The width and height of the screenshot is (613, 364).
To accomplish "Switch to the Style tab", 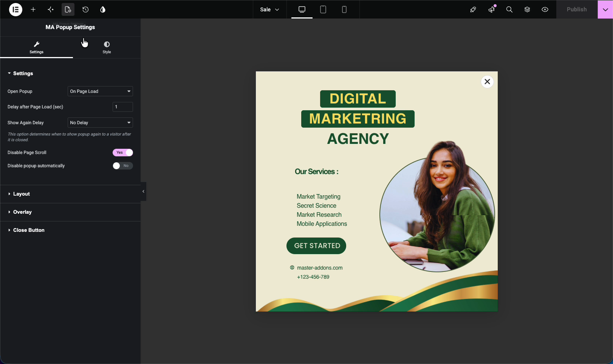I will point(107,48).
